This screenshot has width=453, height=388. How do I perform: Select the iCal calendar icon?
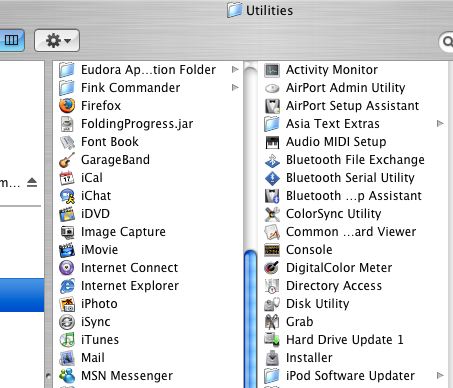point(67,178)
